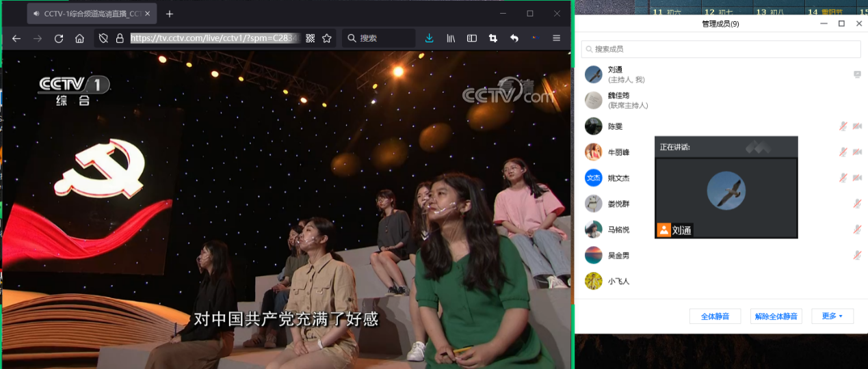The image size is (868, 369).
Task: Toggle 陈雯's camera icon
Action: click(857, 126)
